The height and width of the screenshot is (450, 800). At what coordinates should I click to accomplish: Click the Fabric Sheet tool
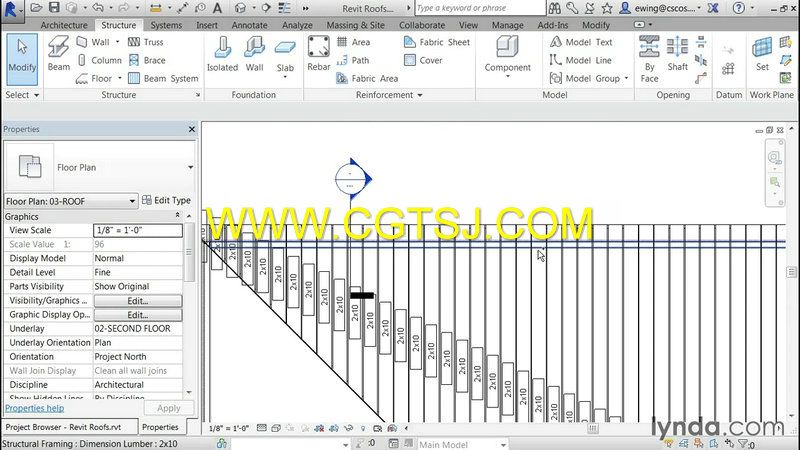click(437, 42)
